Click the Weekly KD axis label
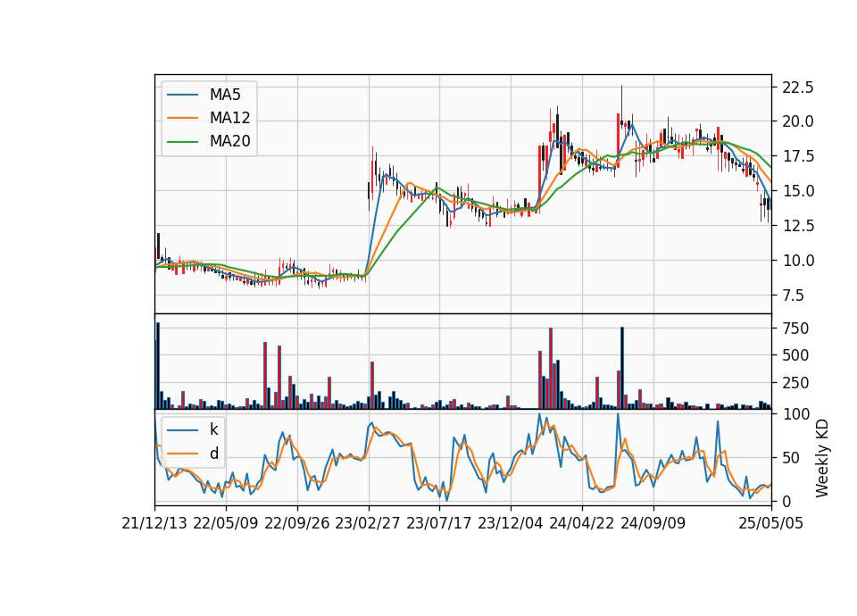The image size is (857, 616). click(x=822, y=458)
